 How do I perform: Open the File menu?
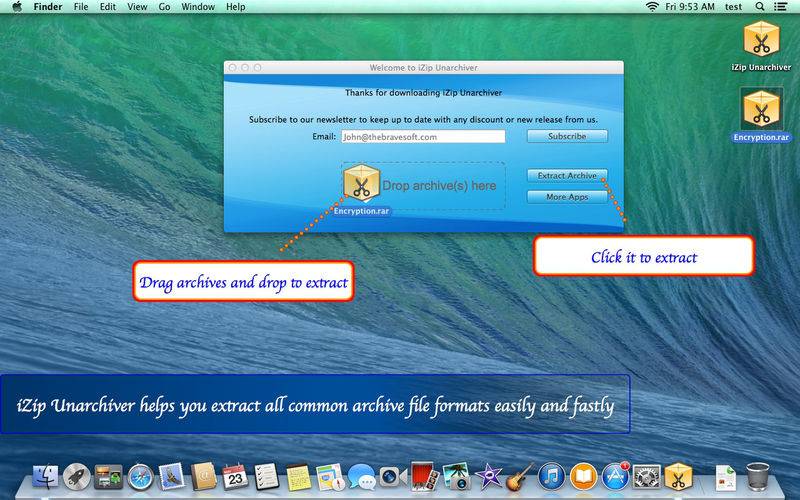[81, 7]
